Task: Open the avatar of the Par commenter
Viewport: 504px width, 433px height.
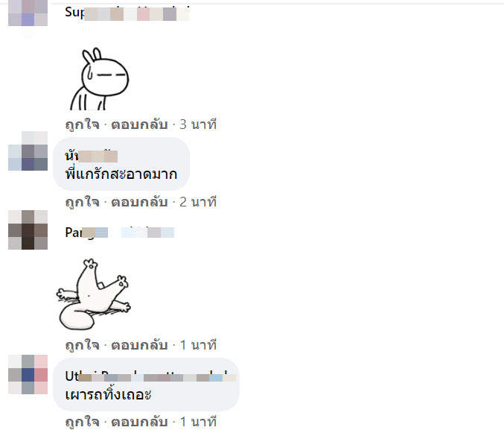Action: coord(28,230)
